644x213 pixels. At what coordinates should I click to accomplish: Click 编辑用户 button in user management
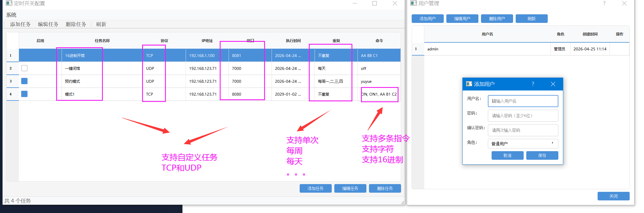click(462, 19)
